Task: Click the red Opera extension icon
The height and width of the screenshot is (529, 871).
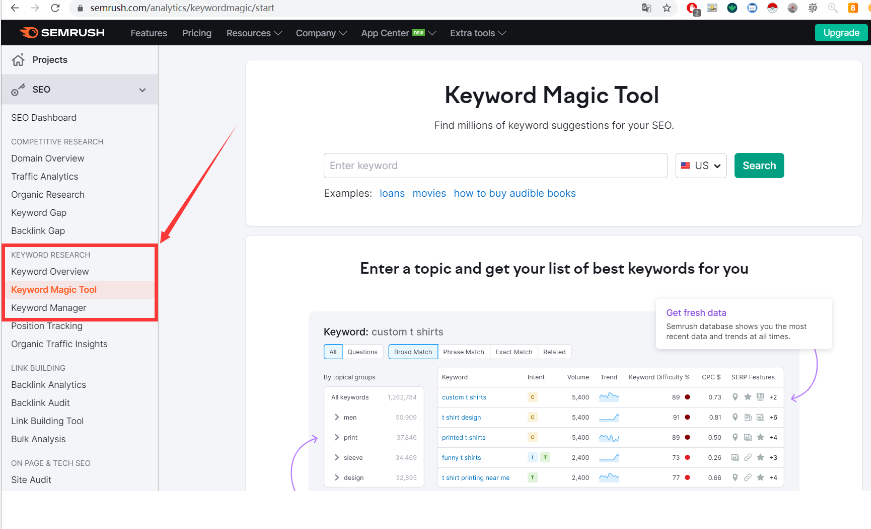Action: [x=692, y=8]
